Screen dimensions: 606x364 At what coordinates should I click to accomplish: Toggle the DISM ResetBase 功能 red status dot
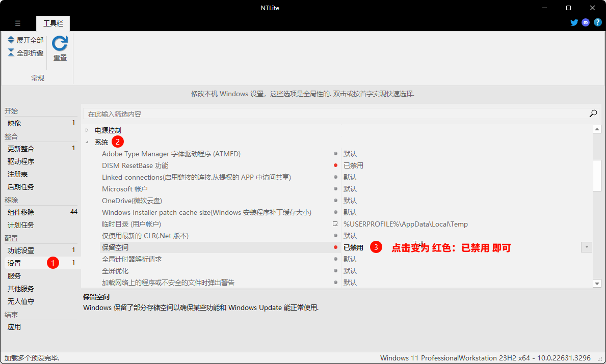point(335,165)
